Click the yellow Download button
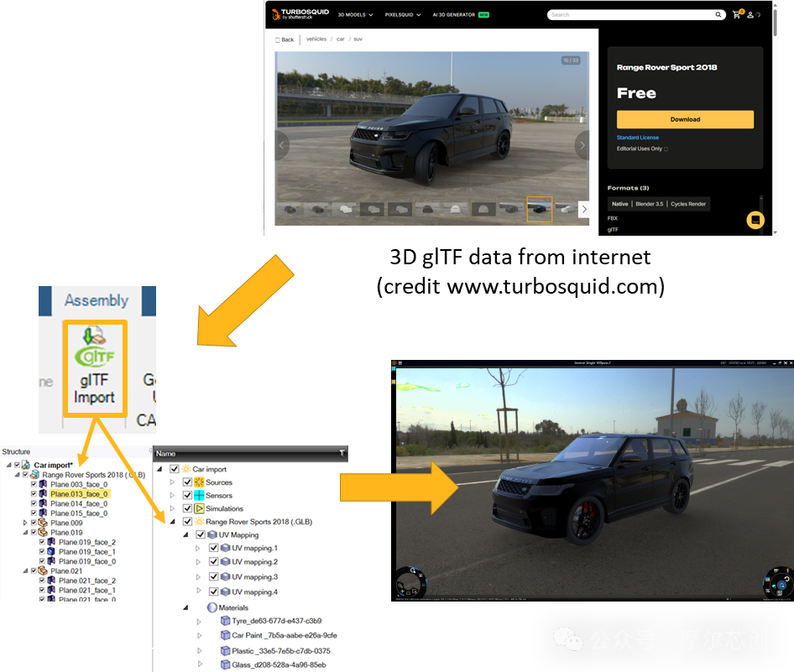This screenshot has width=794, height=672. [685, 119]
